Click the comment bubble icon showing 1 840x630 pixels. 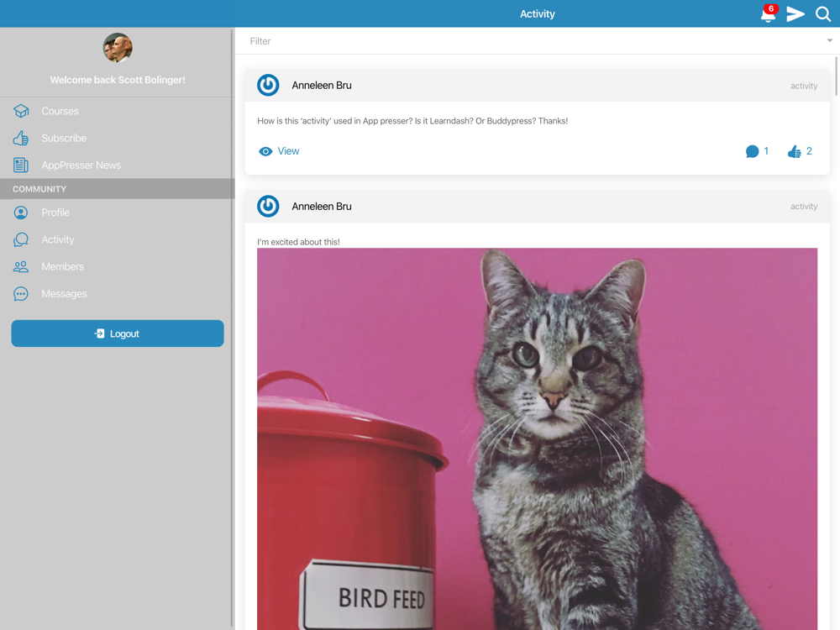point(752,151)
